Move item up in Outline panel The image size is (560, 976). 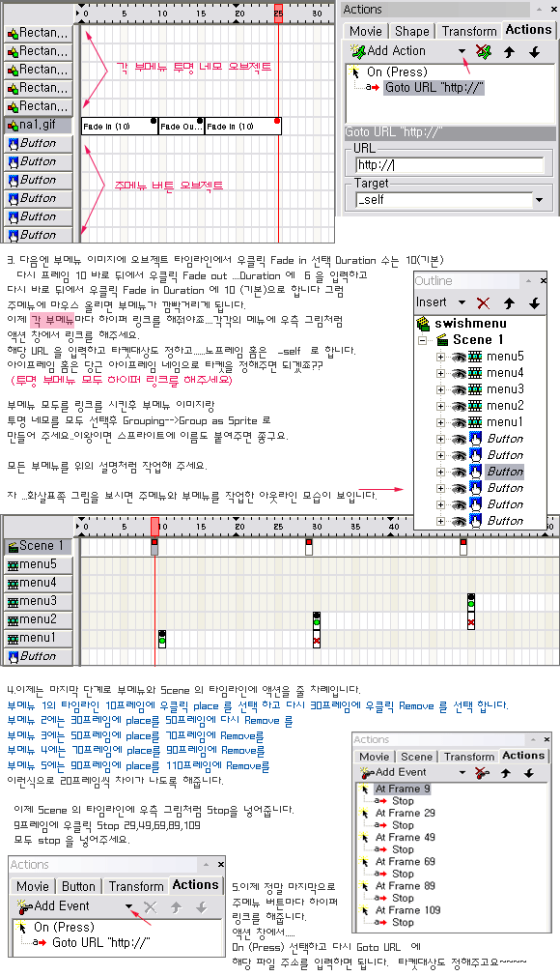point(509,303)
